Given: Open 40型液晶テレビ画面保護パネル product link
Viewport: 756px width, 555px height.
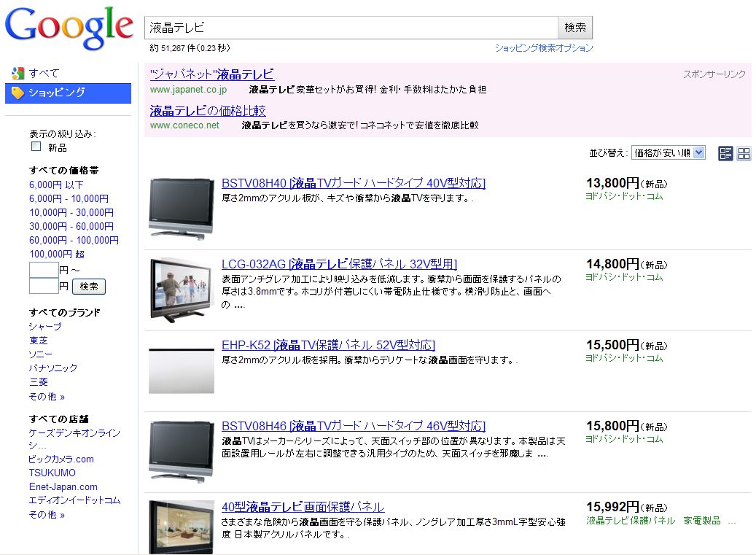Looking at the screenshot, I should 303,508.
